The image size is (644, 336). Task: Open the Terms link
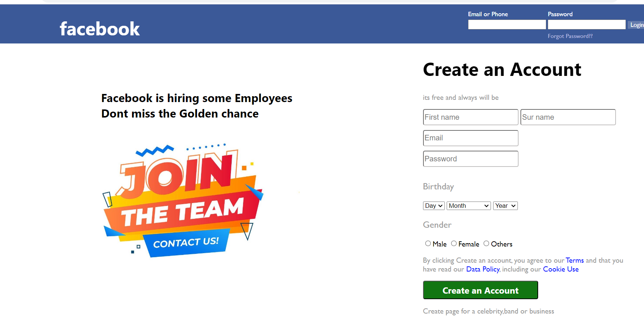(x=575, y=260)
